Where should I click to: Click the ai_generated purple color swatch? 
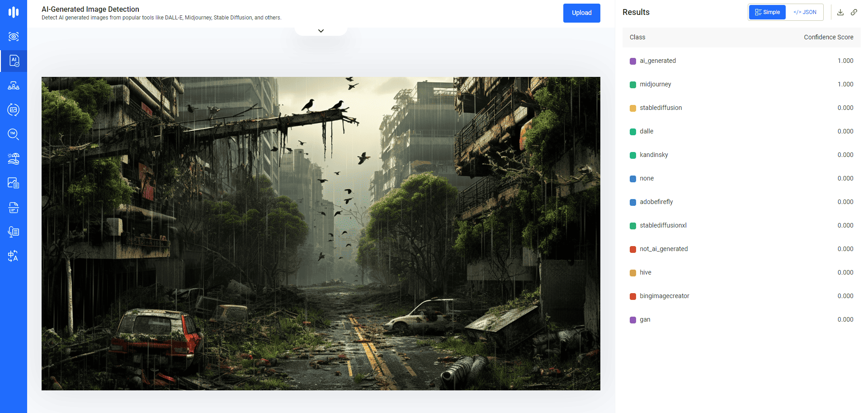(633, 61)
